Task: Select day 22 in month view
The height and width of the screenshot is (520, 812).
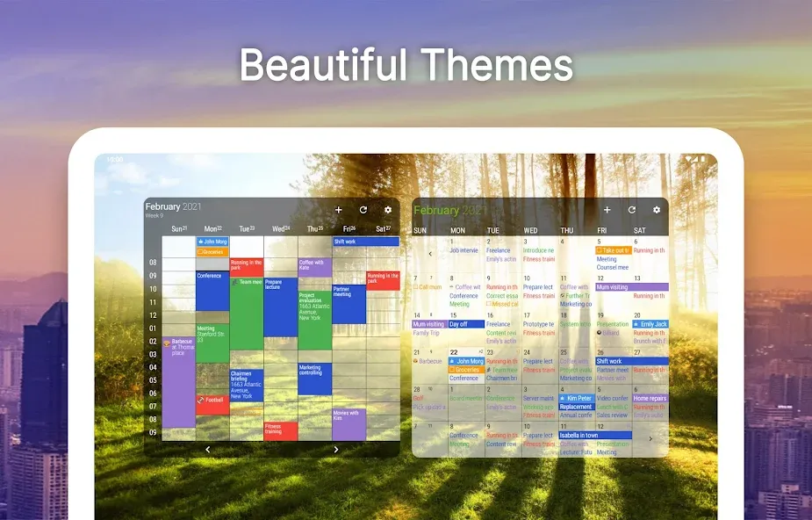Action: (454, 352)
